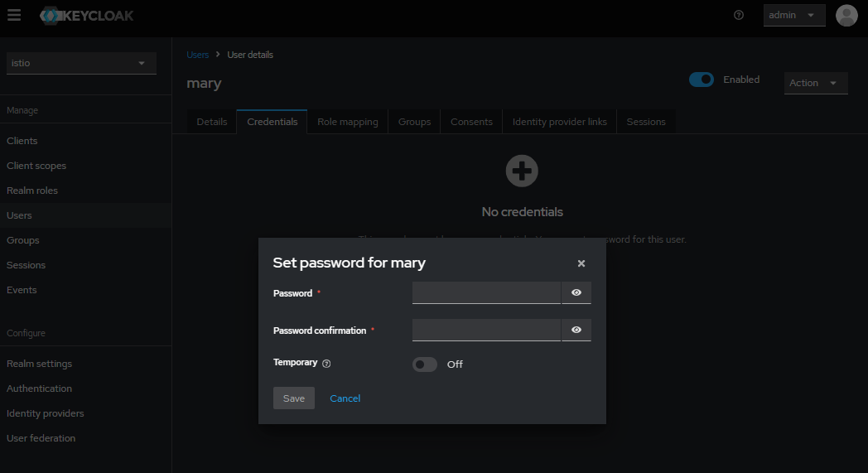Expand the admin account dropdown
The image size is (868, 473).
[793, 15]
